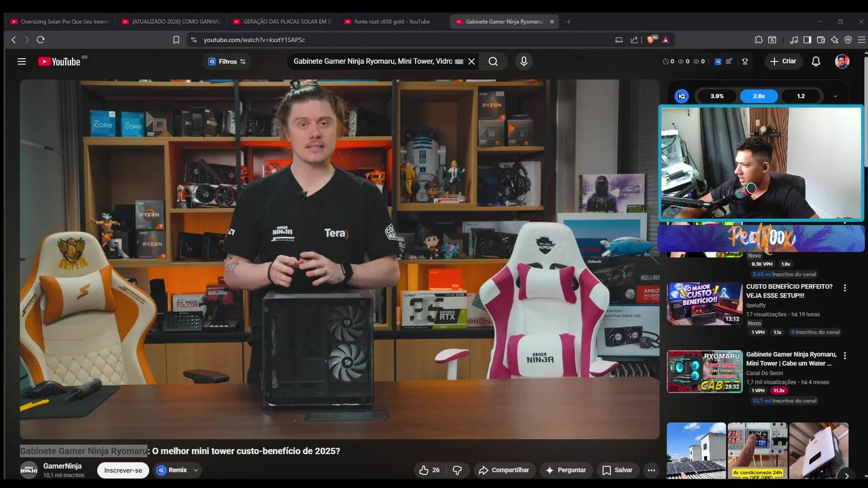Open the account avatar menu
Viewport: 868px width, 488px height.
click(842, 62)
